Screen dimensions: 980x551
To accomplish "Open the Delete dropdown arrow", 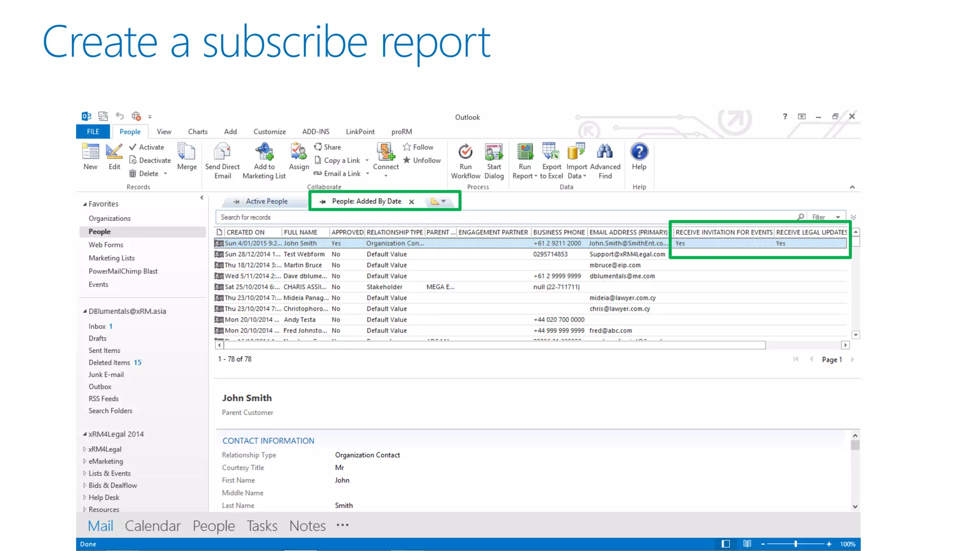I will [x=166, y=174].
